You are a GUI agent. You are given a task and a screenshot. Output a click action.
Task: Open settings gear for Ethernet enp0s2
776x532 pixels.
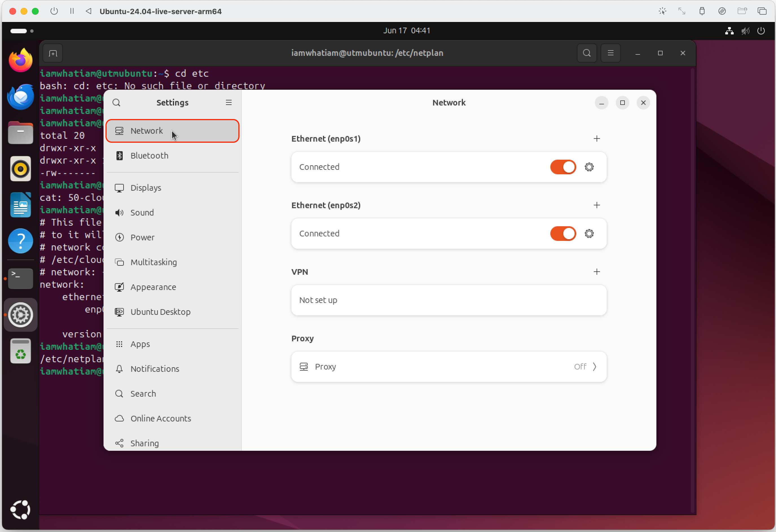point(589,234)
